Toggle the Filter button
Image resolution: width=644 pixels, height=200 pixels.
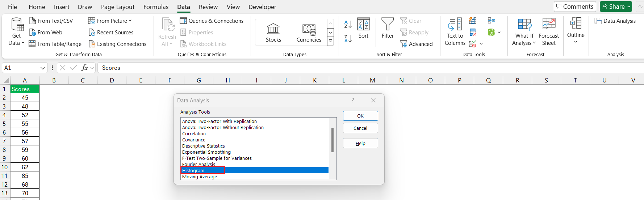tap(388, 28)
